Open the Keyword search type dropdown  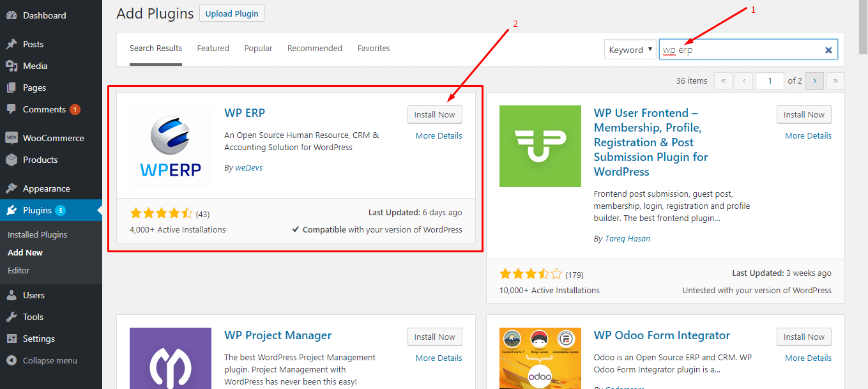pyautogui.click(x=630, y=50)
